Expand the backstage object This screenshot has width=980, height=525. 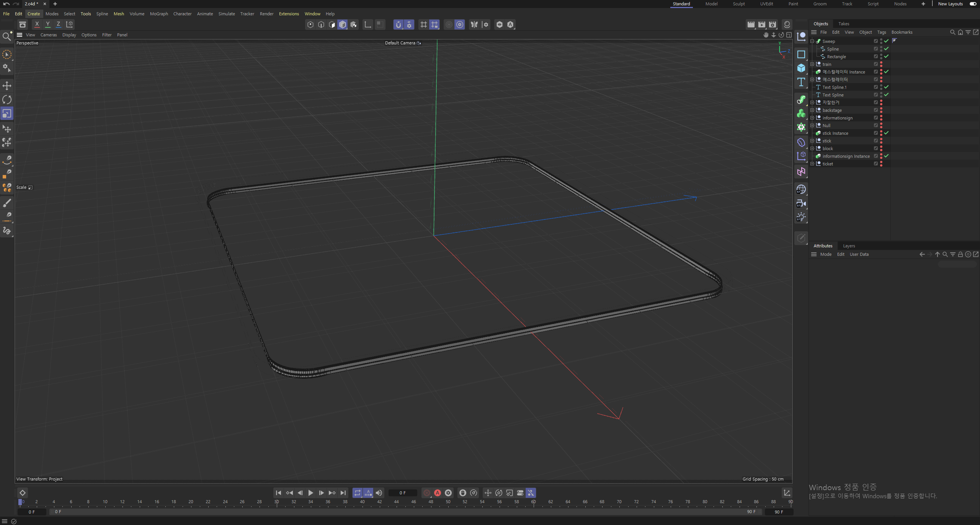[812, 110]
